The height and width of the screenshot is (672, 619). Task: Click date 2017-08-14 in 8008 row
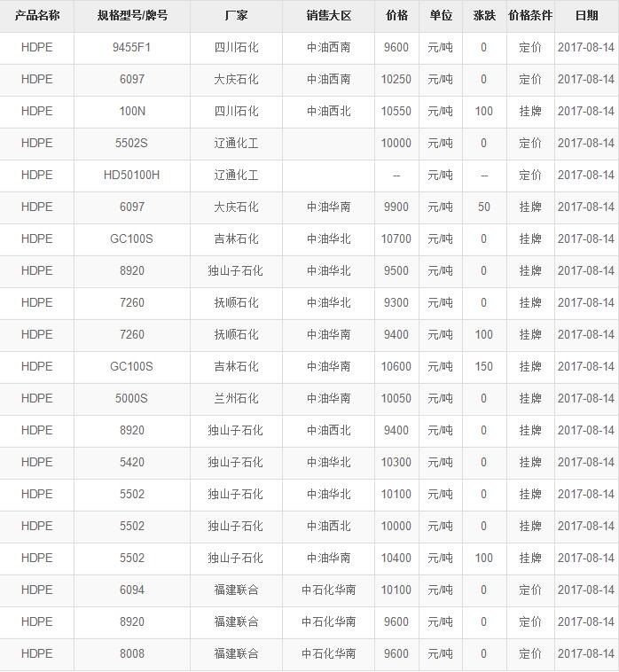pyautogui.click(x=586, y=654)
